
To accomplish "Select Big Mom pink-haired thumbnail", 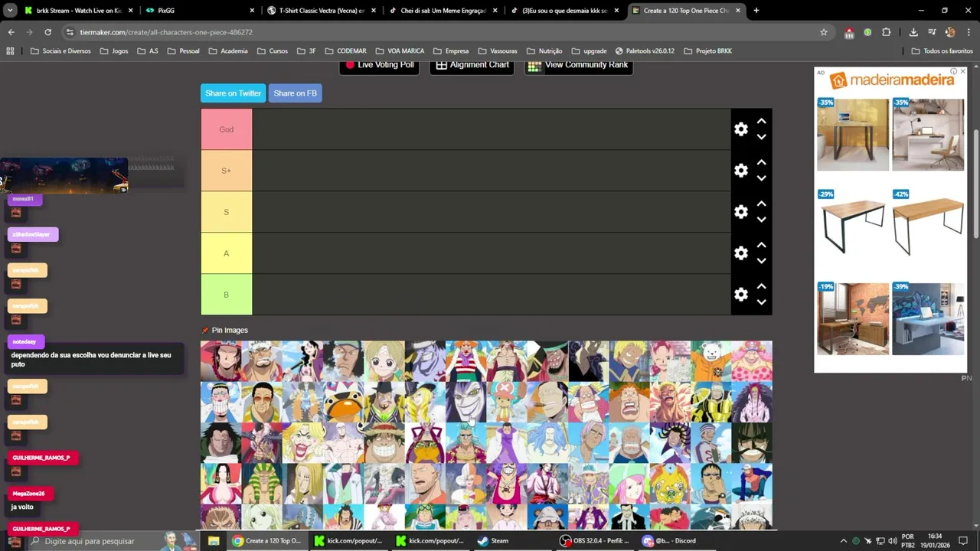I will (x=752, y=361).
